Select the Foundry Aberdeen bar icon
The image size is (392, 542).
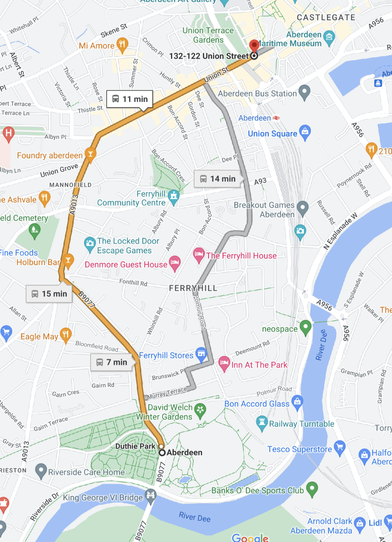90,155
